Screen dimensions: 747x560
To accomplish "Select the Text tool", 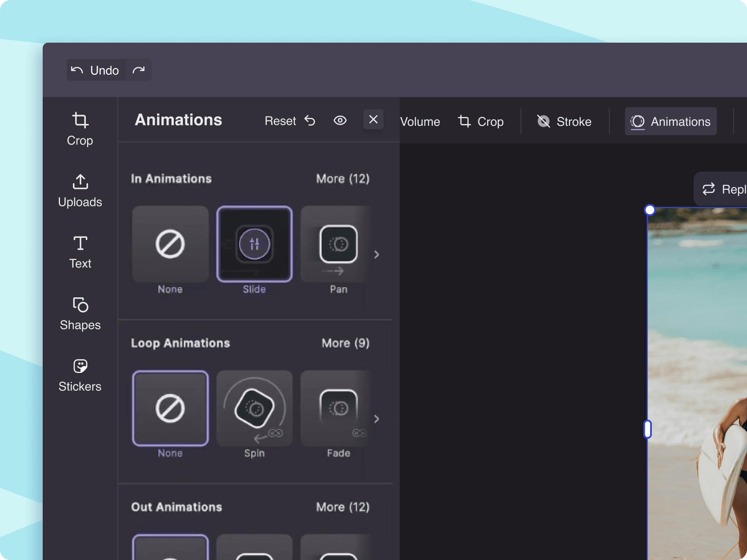I will [x=80, y=252].
